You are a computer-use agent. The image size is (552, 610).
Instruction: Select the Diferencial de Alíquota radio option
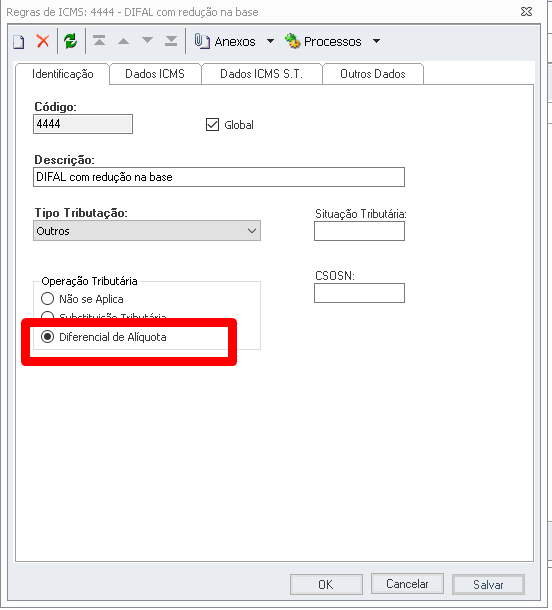tap(47, 337)
